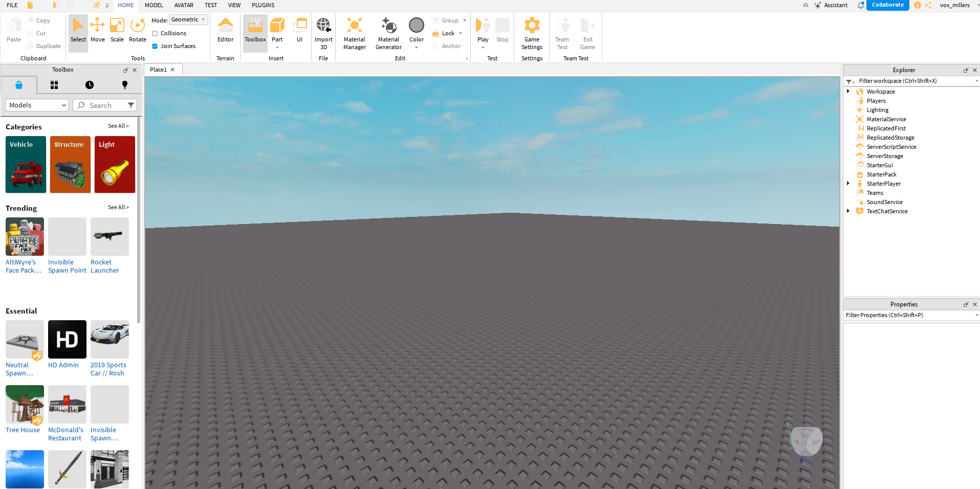Image resolution: width=980 pixels, height=489 pixels.
Task: Enable the Collisions checkbox
Action: [x=155, y=33]
